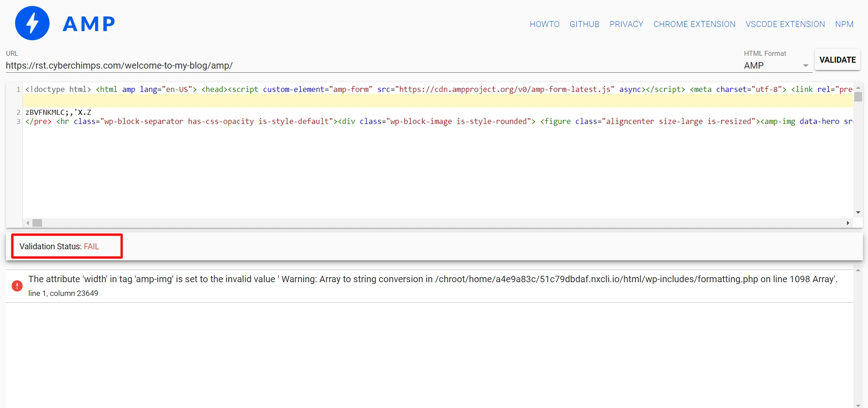The width and height of the screenshot is (868, 408).
Task: Click the code editor horizontal scrollbar thumb
Action: (38, 223)
